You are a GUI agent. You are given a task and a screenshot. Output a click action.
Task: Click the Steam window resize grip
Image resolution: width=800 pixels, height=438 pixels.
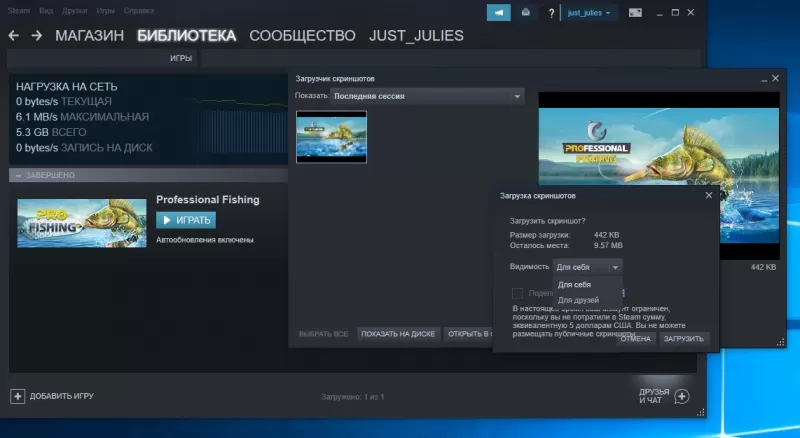coord(701,412)
